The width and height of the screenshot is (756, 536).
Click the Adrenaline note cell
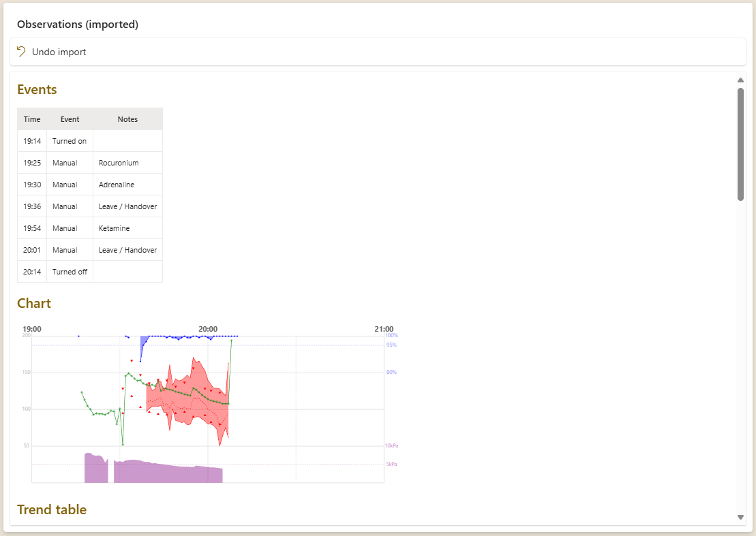(117, 185)
